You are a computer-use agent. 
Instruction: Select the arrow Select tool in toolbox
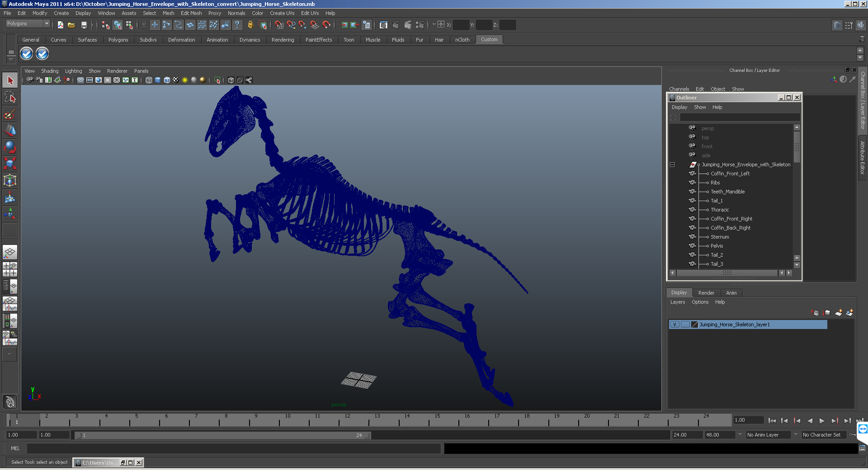click(10, 80)
